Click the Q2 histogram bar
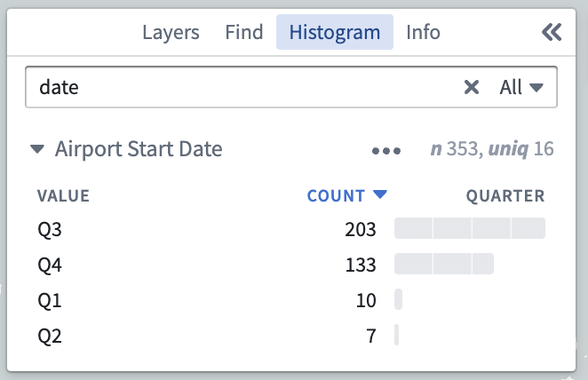This screenshot has width=588, height=380. coord(397,335)
